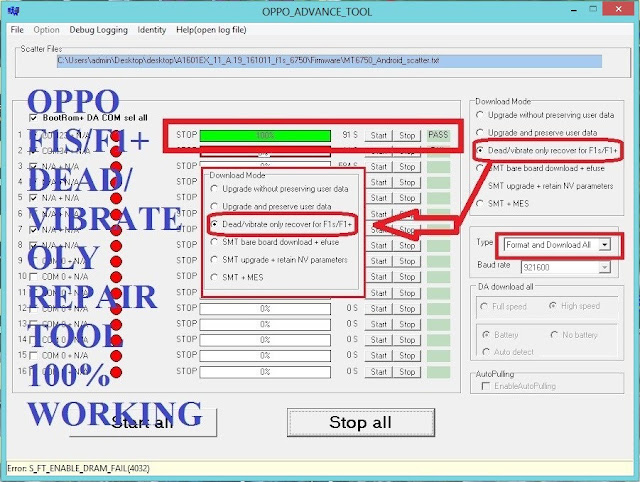Click the S_FT_ENABLE_DRAM_FAIL(4032) error status text
The image size is (640, 482).
(x=89, y=469)
